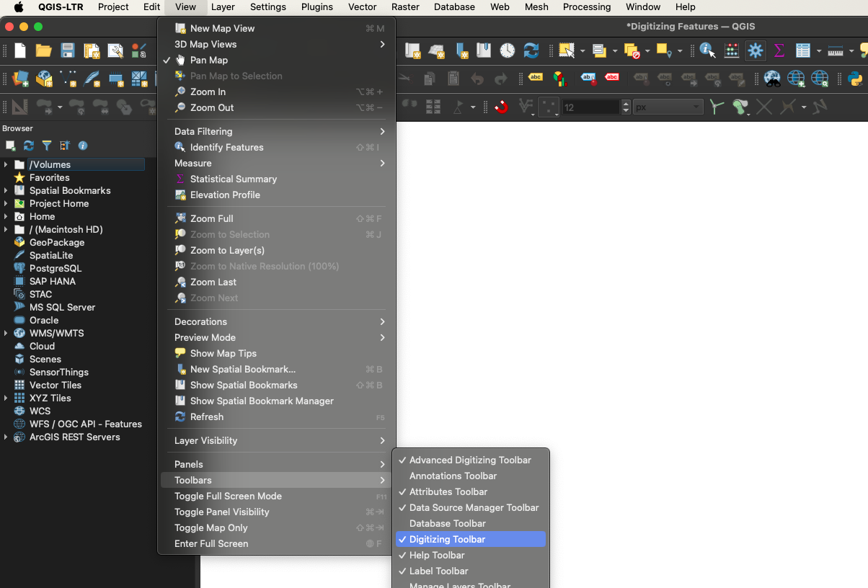Click the New Temporary Scratch Layer icon
The image size is (868, 588).
(115, 78)
